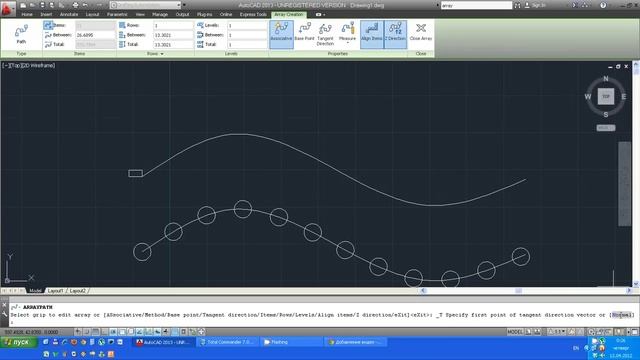Switch to the Layout1 tab
This screenshot has height=360, width=640.
click(56, 291)
